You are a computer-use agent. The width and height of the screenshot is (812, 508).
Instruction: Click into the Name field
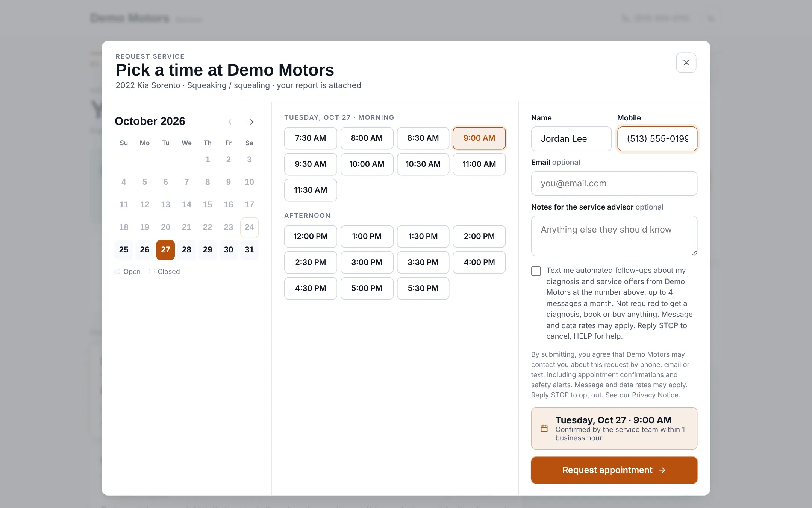[x=571, y=139]
